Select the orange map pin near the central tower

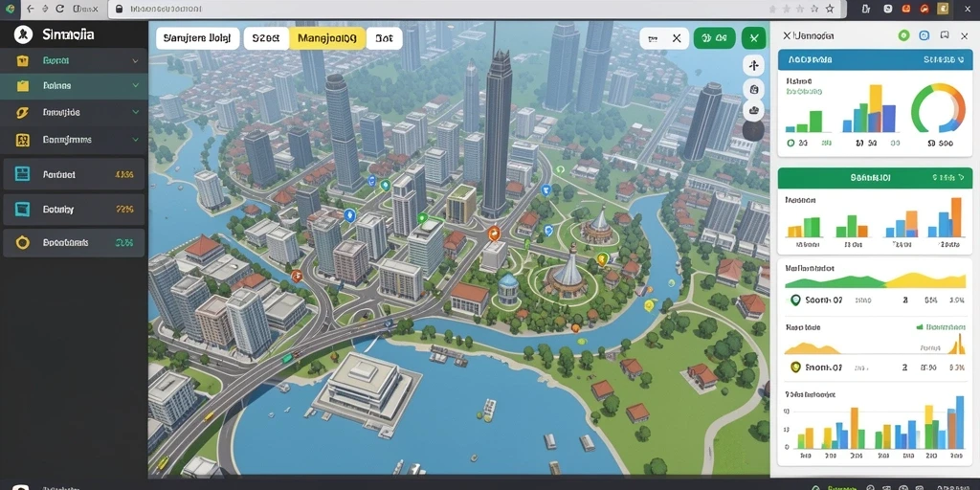tap(494, 234)
